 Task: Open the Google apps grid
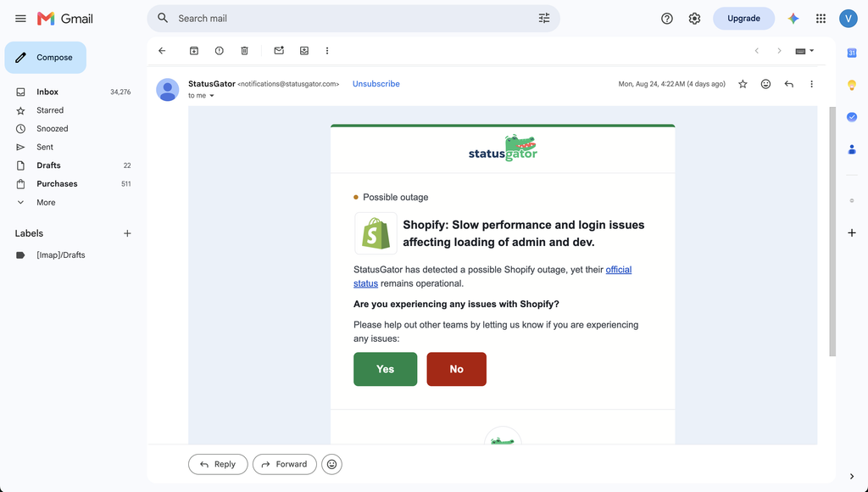point(821,19)
